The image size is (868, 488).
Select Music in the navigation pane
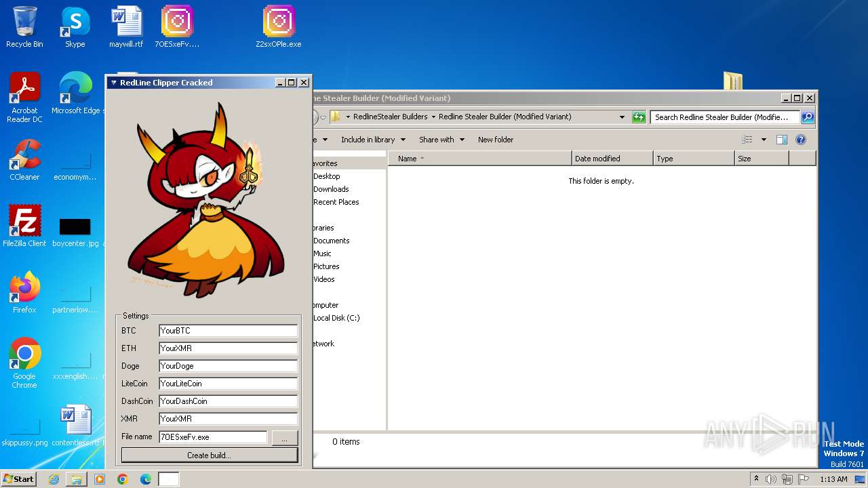coord(322,253)
